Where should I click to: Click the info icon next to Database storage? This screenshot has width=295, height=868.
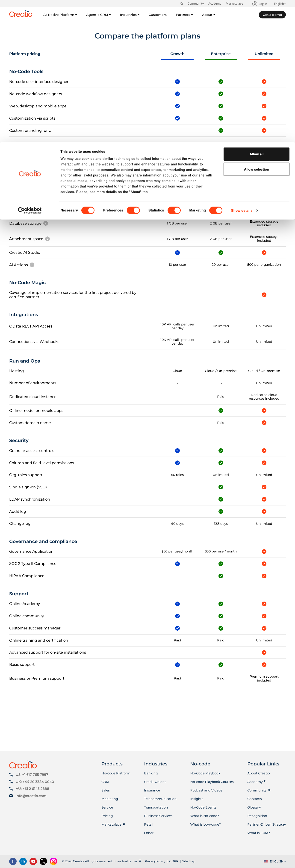46,223
